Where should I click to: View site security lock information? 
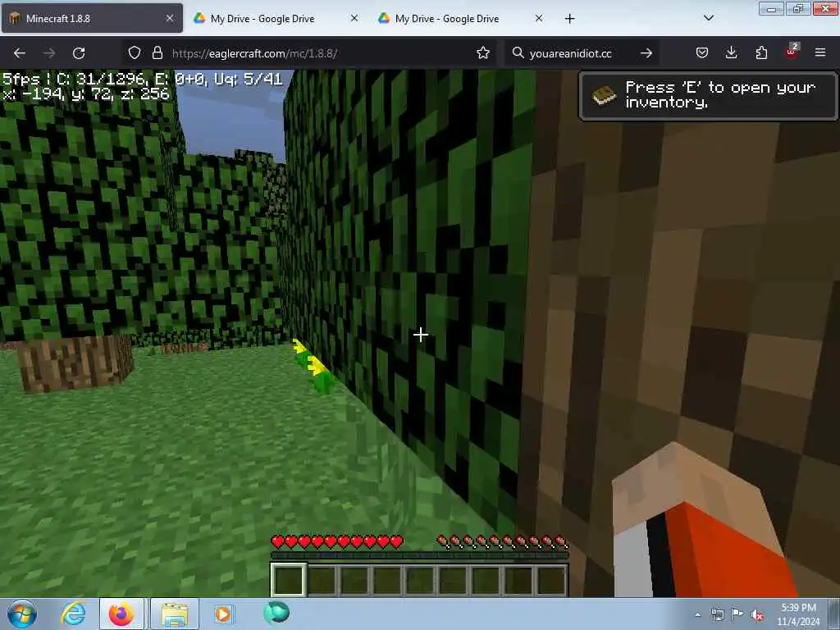point(157,52)
